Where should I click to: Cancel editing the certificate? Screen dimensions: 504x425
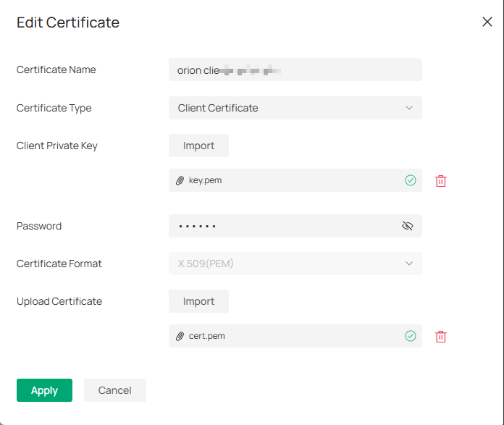114,390
